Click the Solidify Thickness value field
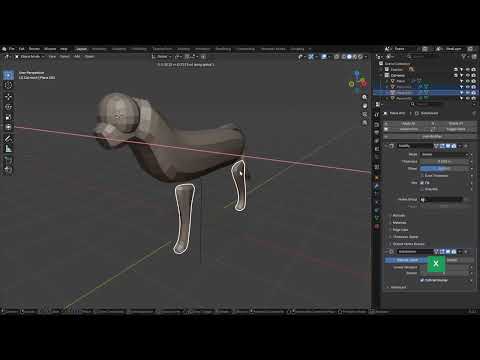The height and width of the screenshot is (360, 480). [x=445, y=161]
